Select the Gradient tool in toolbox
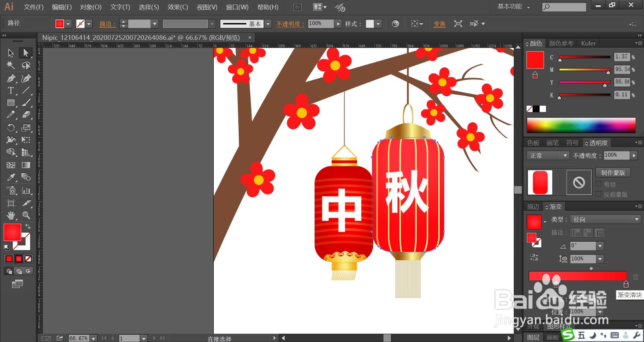Viewport: 644px width, 342px height. tap(26, 165)
